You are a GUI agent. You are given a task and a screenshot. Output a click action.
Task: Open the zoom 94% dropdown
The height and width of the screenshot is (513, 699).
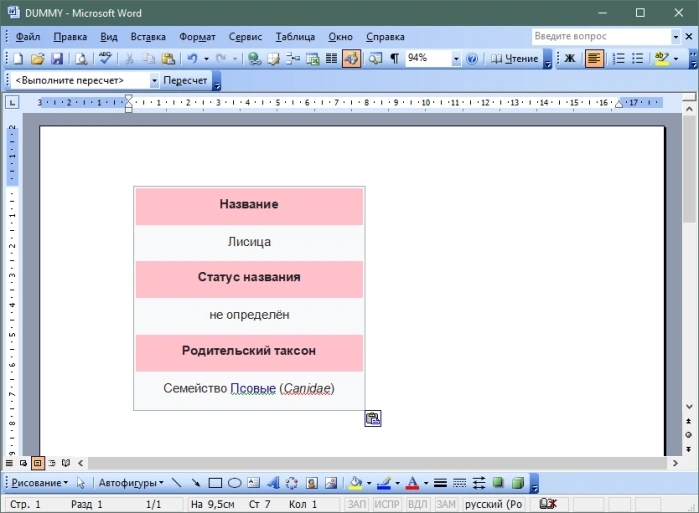(456, 58)
